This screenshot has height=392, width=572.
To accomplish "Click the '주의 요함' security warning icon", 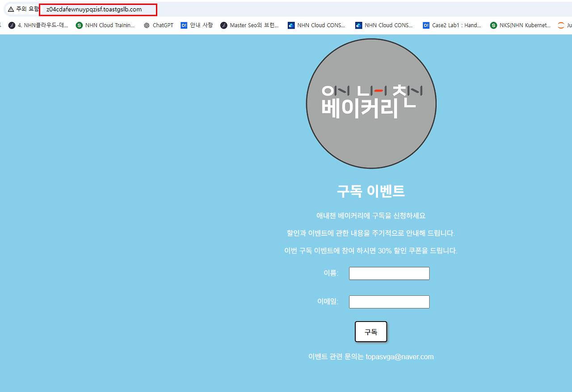I will [x=11, y=9].
